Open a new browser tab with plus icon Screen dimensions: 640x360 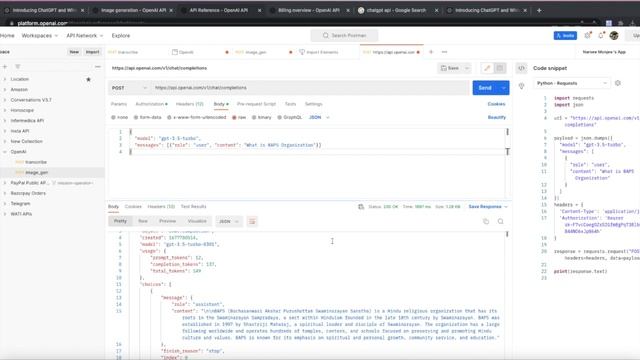tap(539, 10)
